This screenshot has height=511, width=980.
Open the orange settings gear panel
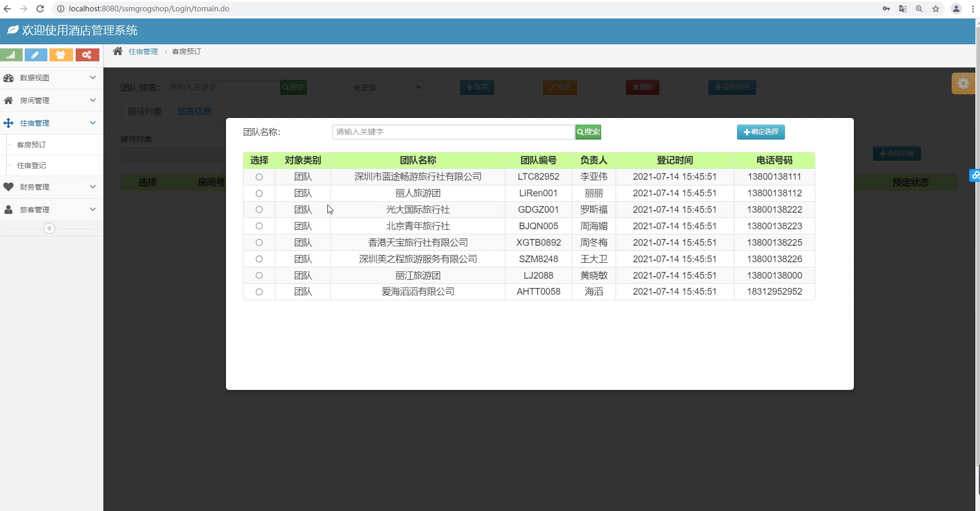point(963,83)
